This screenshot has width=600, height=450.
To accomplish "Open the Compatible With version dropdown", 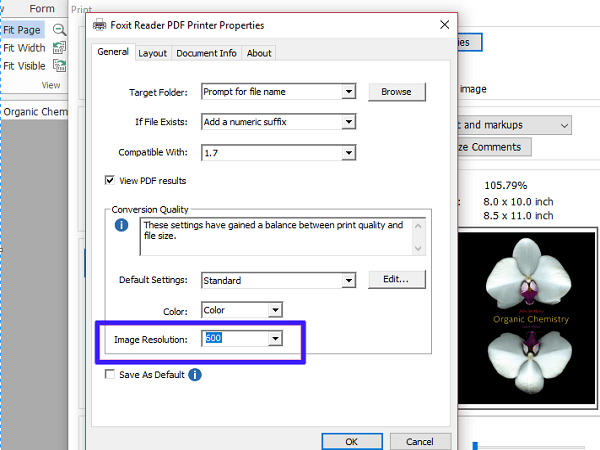I will pyautogui.click(x=349, y=152).
